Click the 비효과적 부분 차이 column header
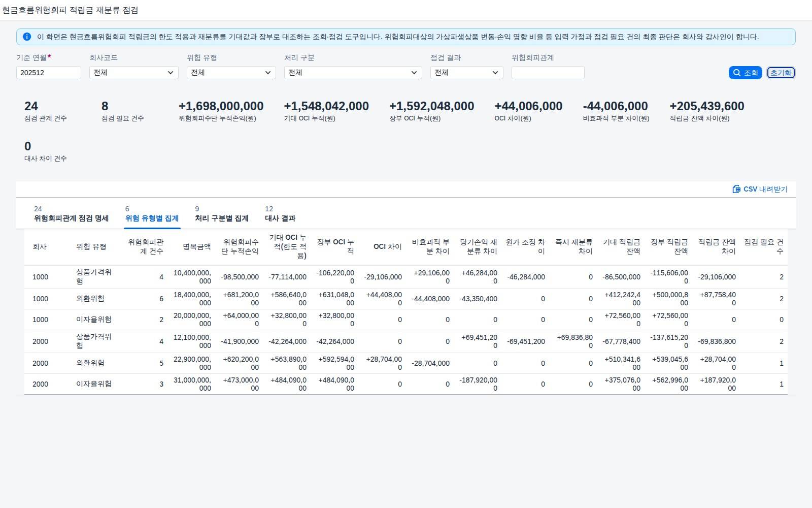The image size is (812, 508). coord(431,246)
